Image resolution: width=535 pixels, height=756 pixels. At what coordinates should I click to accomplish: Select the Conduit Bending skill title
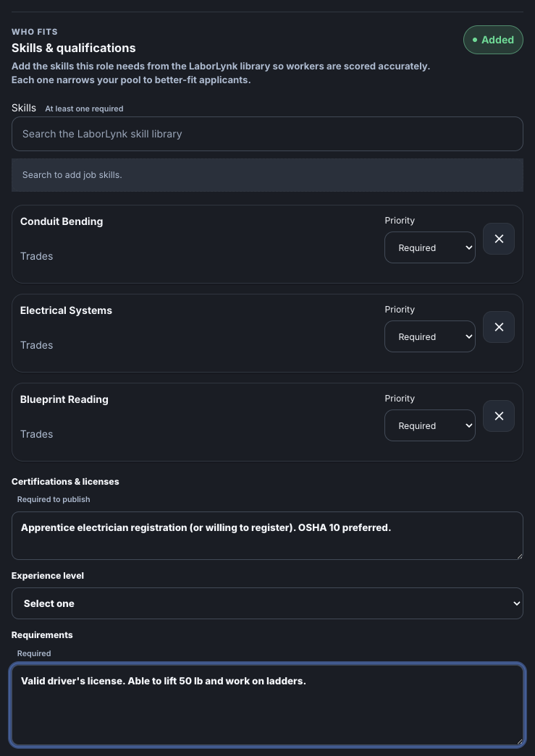(x=62, y=221)
